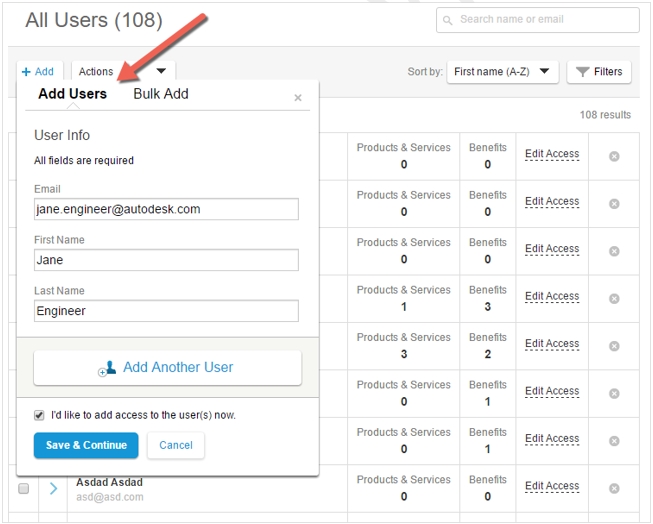The height and width of the screenshot is (524, 653).
Task: Click Edit Access in second user row
Action: point(552,201)
